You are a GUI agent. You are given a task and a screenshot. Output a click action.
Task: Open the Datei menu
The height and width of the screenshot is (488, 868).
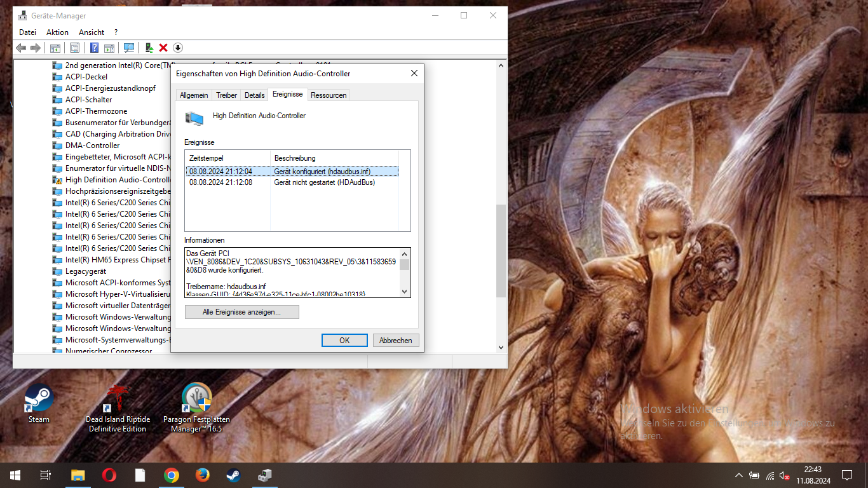[x=27, y=32]
